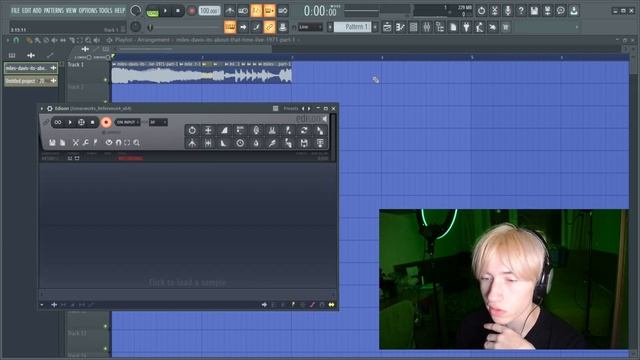Image resolution: width=640 pixels, height=360 pixels.
Task: Click the 100.000 tempo field
Action: pos(209,11)
